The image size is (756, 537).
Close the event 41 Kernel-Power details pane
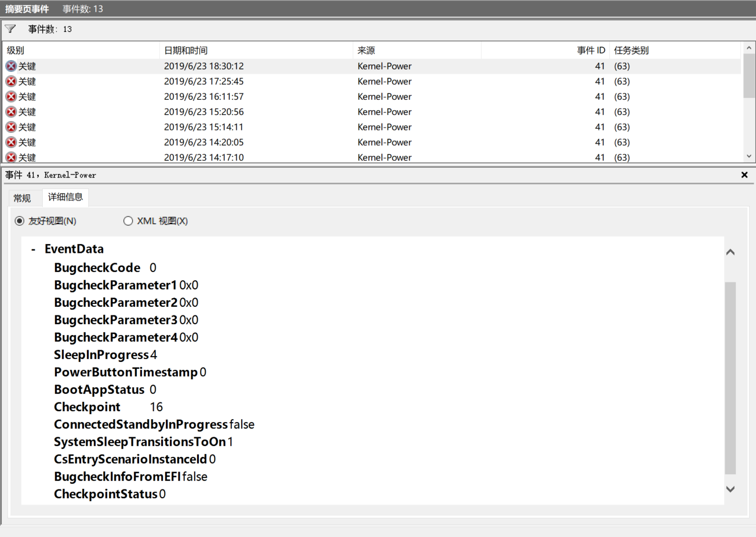click(x=744, y=175)
